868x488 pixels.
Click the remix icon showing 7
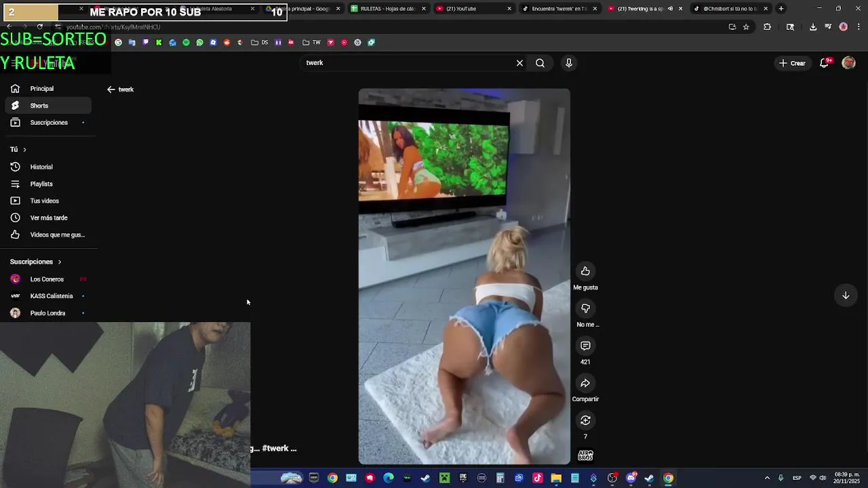[585, 420]
